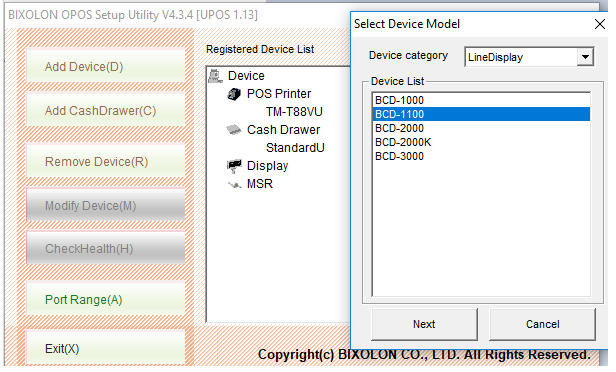Select the Device root tree node
Viewport: 616px width, 372px height.
[246, 75]
